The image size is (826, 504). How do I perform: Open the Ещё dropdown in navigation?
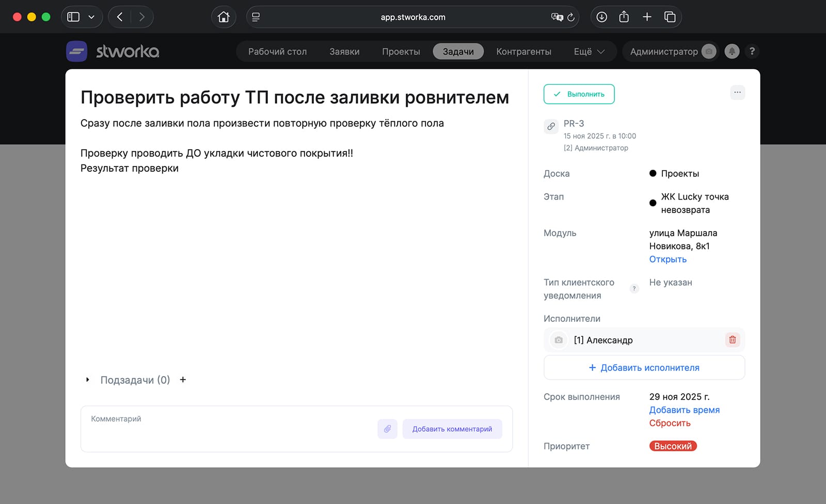click(x=589, y=51)
